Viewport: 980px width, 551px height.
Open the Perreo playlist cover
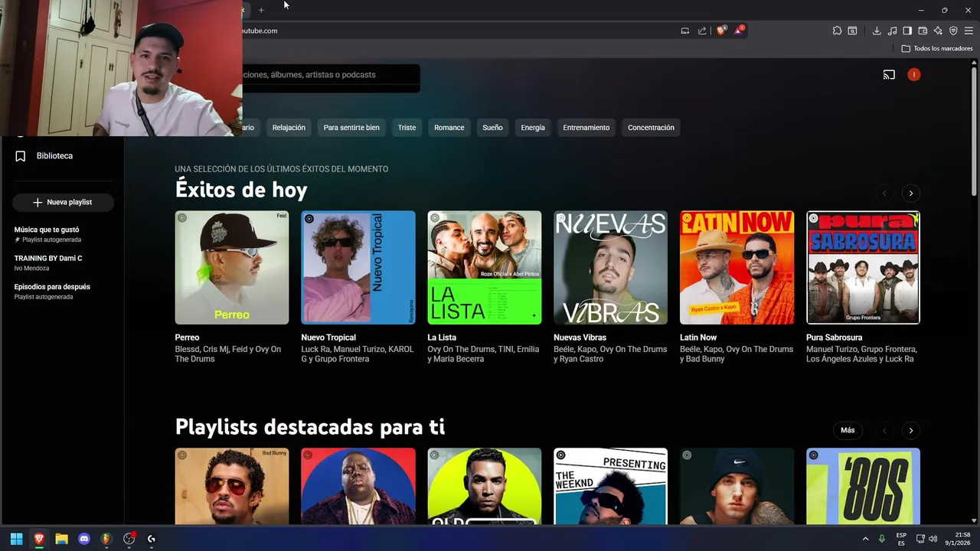pos(232,268)
